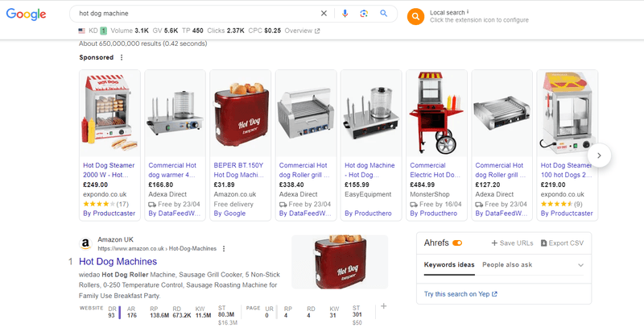
Task: Open Commercial Electric Hot Dog £484.99 listing
Action: (x=436, y=170)
